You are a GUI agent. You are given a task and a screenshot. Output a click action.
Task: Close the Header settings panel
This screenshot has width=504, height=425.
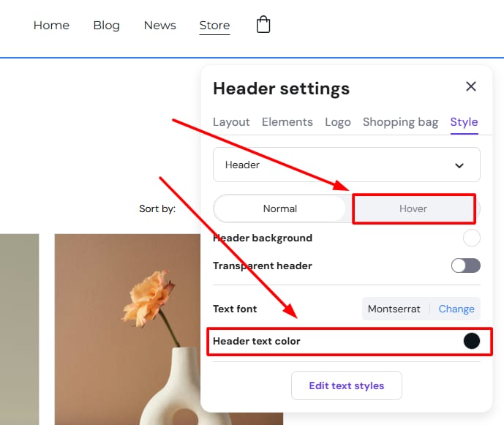click(471, 86)
